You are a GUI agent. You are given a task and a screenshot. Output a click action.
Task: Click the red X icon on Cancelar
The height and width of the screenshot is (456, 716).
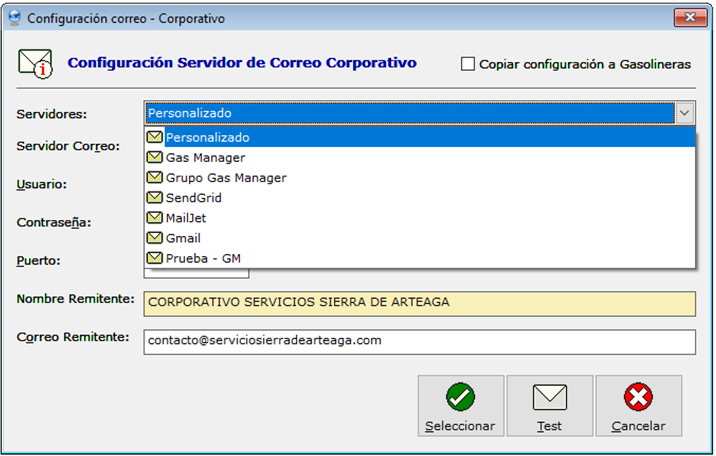[638, 398]
